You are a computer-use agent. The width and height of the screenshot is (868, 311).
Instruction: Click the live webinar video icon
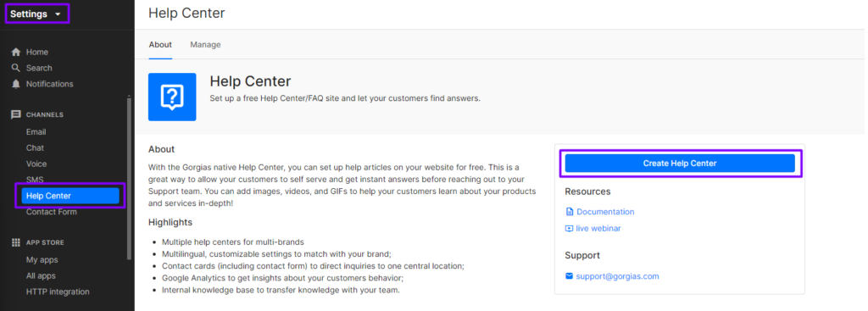click(x=569, y=229)
